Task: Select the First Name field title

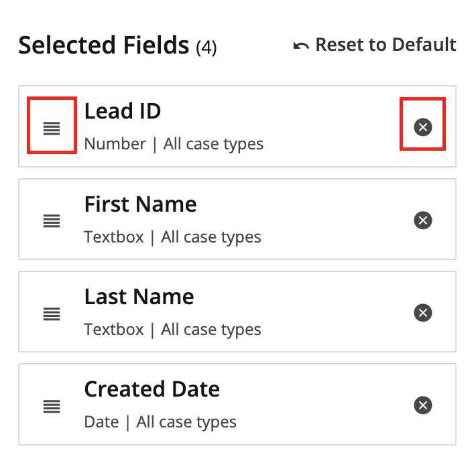Action: 140,204
